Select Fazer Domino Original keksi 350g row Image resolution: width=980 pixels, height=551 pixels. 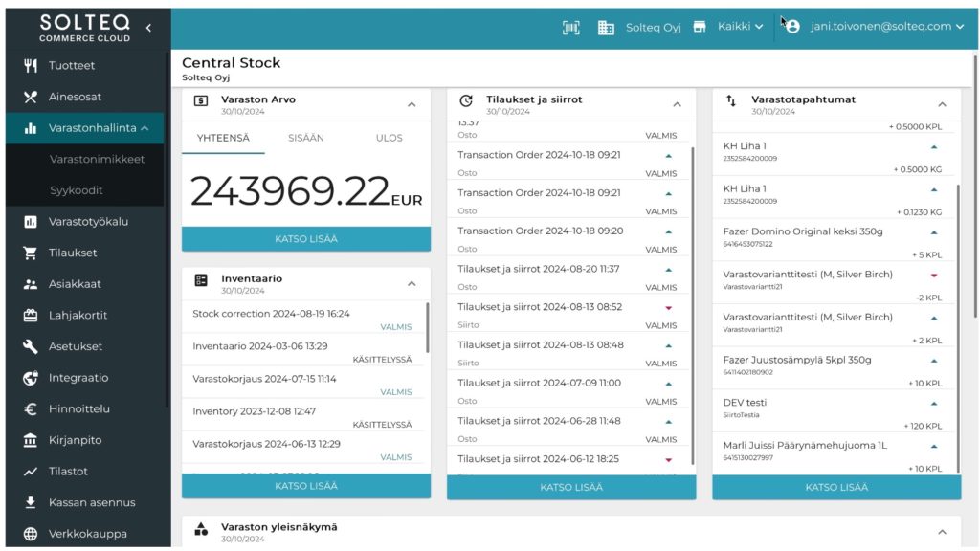(x=834, y=242)
